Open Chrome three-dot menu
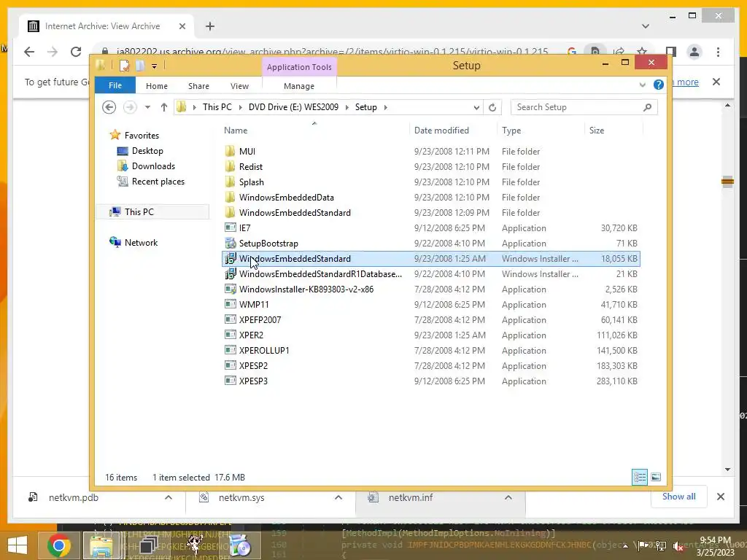Image resolution: width=747 pixels, height=560 pixels. pyautogui.click(x=718, y=52)
